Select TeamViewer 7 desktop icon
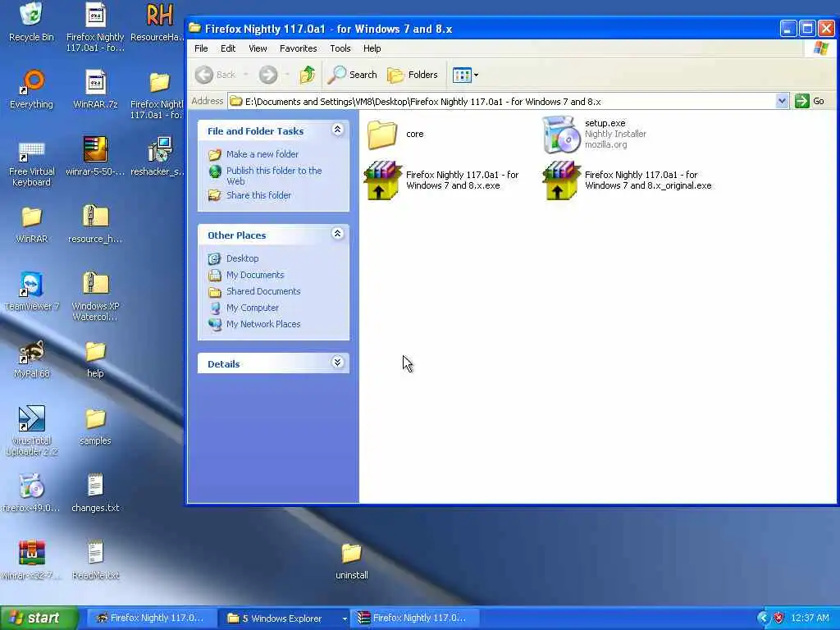840x630 pixels. [x=31, y=291]
